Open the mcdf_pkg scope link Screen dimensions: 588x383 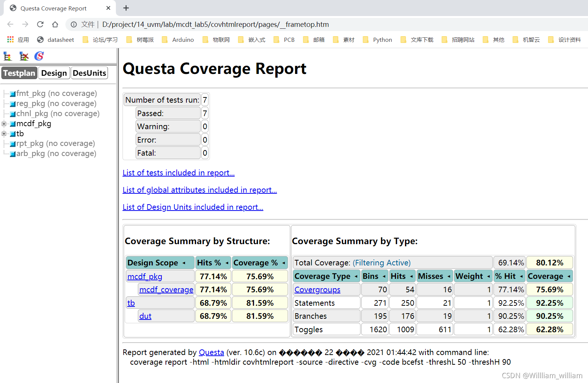coord(145,277)
